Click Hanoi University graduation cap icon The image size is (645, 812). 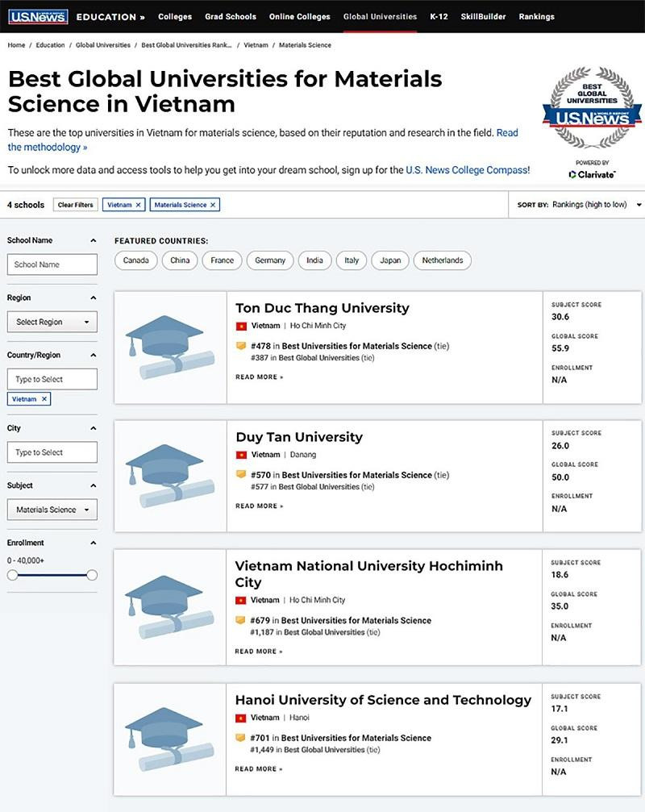click(164, 739)
